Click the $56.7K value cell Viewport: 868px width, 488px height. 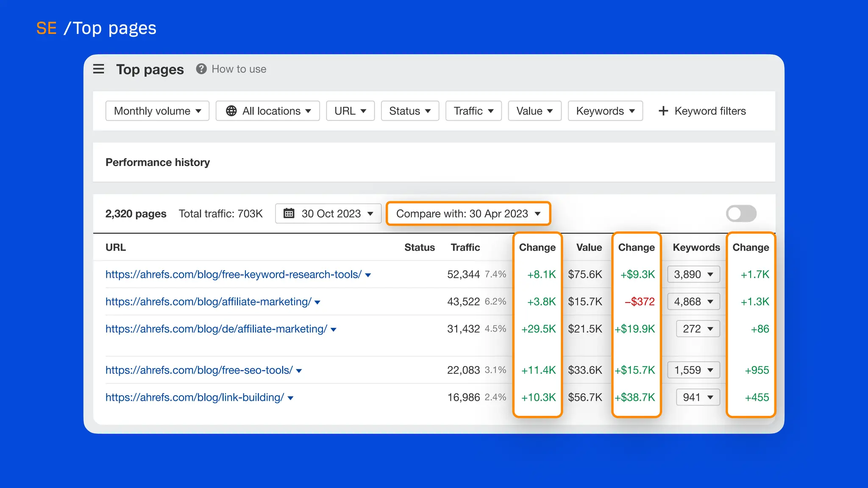[x=585, y=397]
